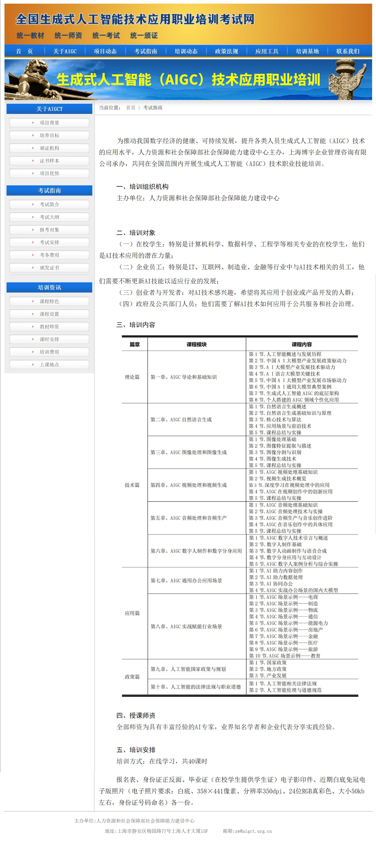Image resolution: width=376 pixels, height=868 pixels.
Task: Click the red arrow beside 项目背景
Action: pyautogui.click(x=33, y=123)
